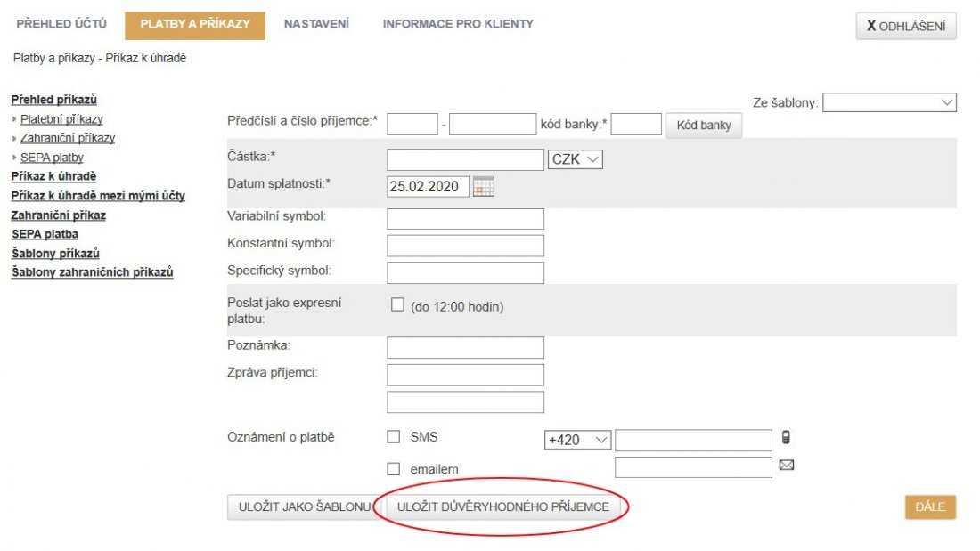
Task: Click the mobile phone icon beside SMS field
Action: coord(786,437)
